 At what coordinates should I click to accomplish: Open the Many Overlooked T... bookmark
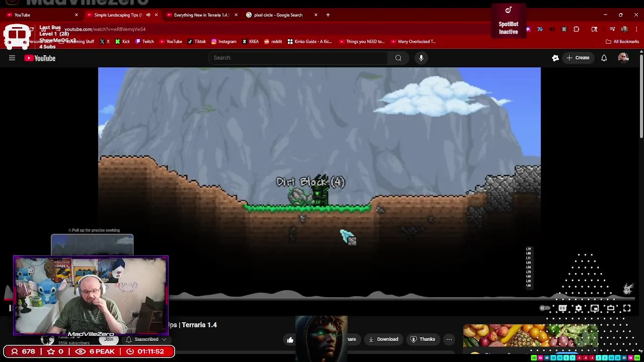click(x=413, y=42)
